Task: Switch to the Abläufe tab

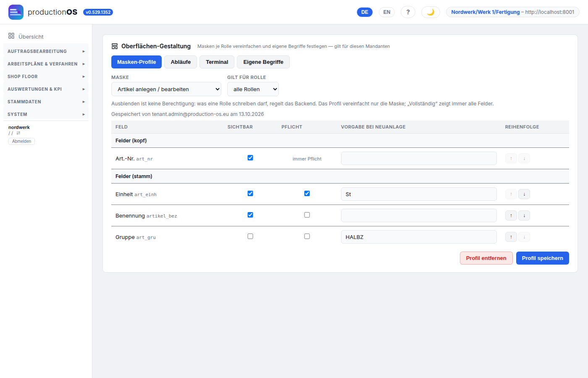Action: pyautogui.click(x=181, y=62)
